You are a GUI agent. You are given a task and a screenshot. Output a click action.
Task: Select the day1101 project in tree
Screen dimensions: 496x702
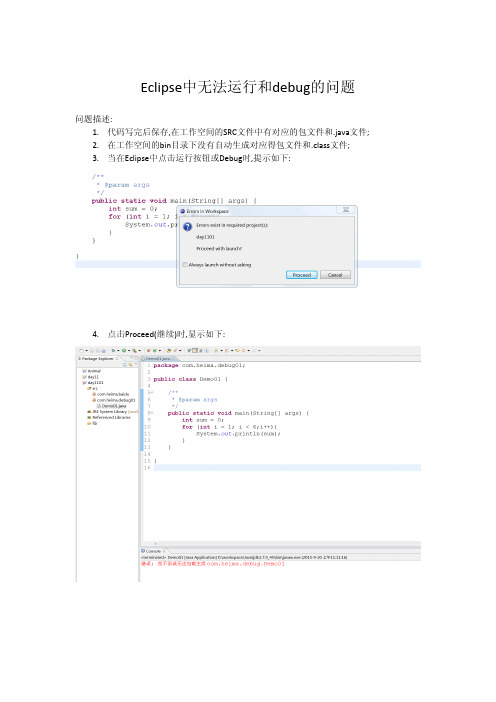(x=93, y=383)
